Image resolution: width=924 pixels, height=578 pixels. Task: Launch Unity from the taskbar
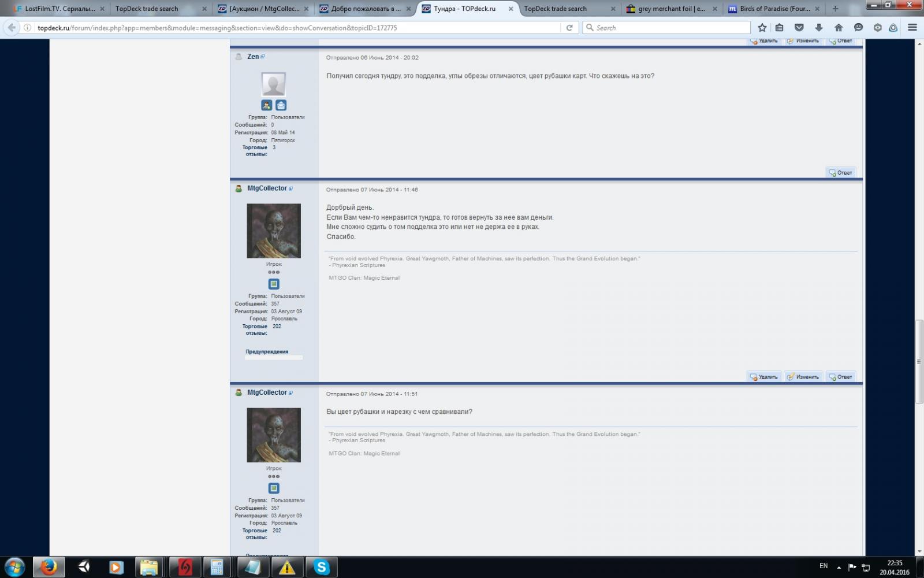(84, 568)
